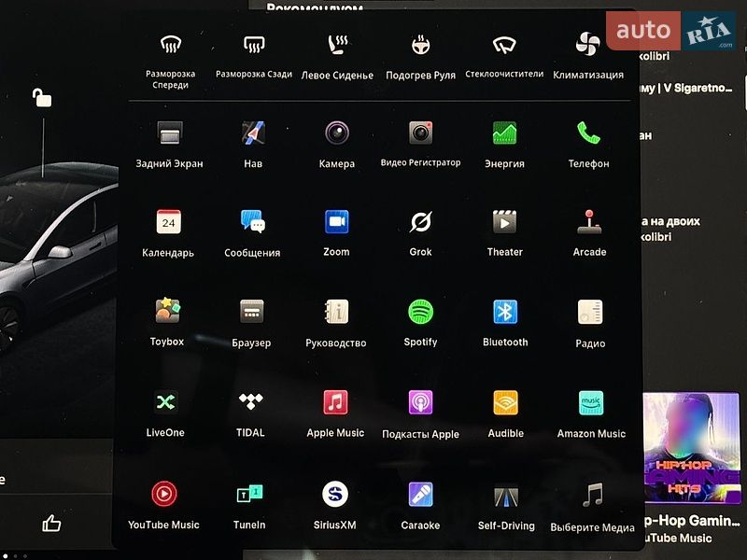
Task: Tap the unlocked padlock icon above car
Action: point(42,98)
